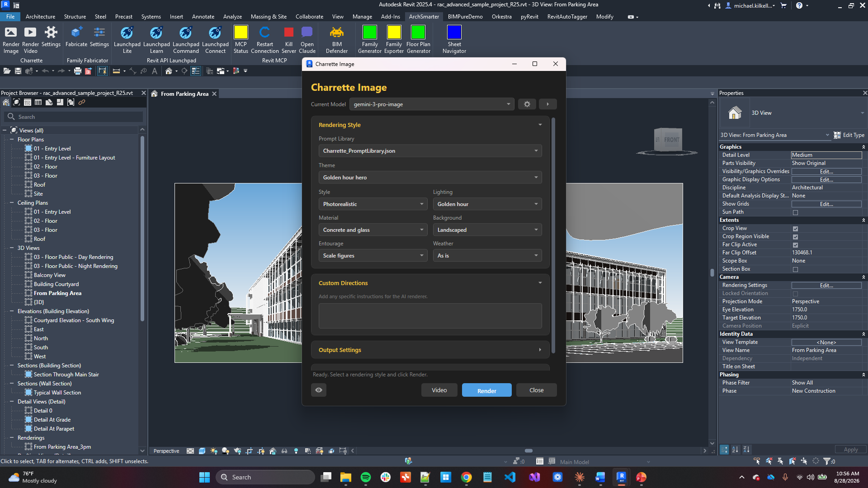Image resolution: width=868 pixels, height=488 pixels.
Task: Click the green Family Generator swatch
Action: 369,33
